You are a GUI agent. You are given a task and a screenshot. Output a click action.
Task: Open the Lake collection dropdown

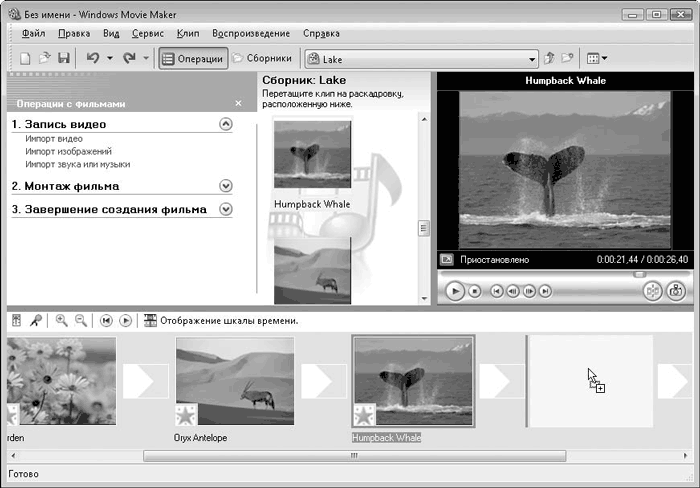click(532, 59)
